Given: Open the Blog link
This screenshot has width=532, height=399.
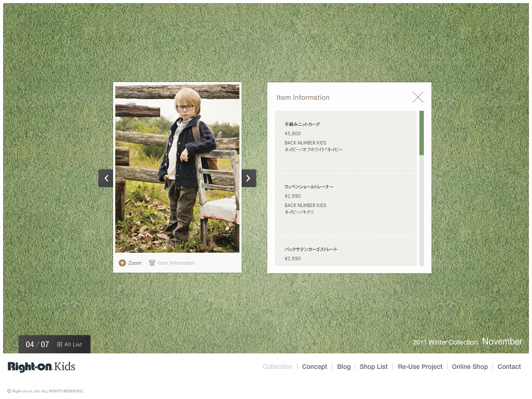Looking at the screenshot, I should click(x=344, y=367).
